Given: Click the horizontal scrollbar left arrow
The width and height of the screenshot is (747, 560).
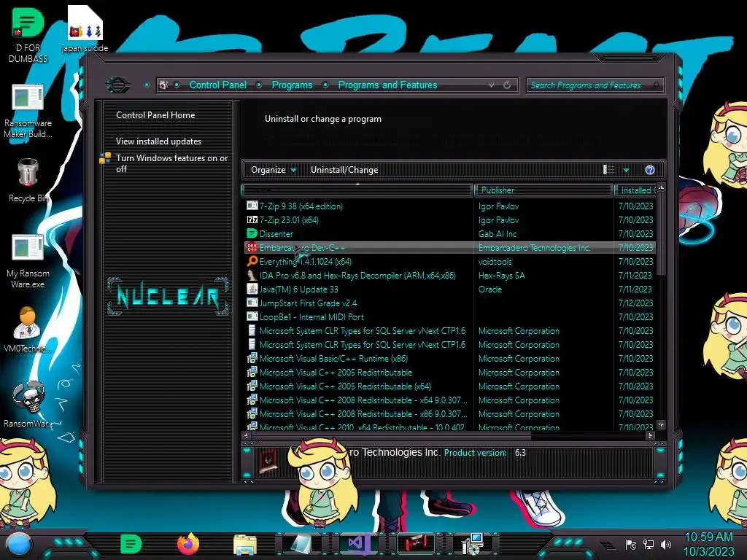Looking at the screenshot, I should (x=247, y=435).
